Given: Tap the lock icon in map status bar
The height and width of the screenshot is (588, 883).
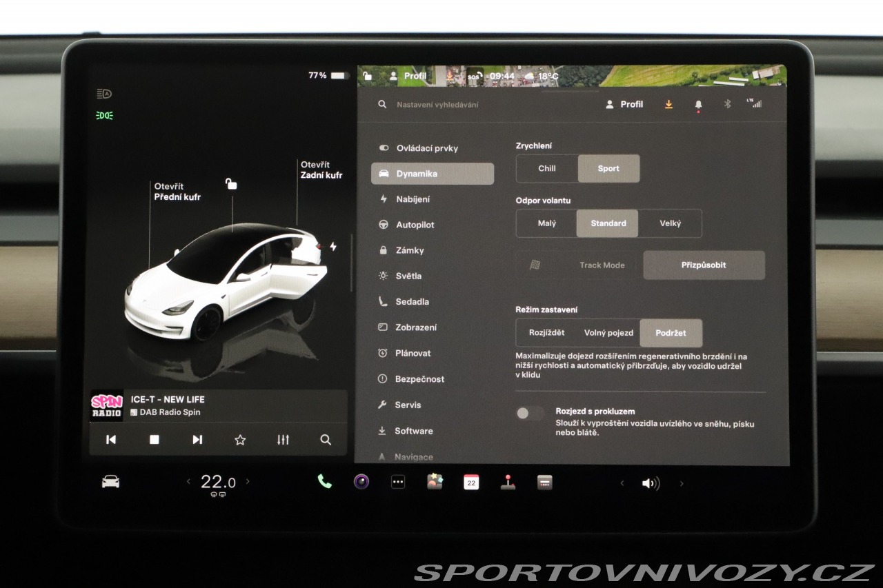Looking at the screenshot, I should pos(367,76).
